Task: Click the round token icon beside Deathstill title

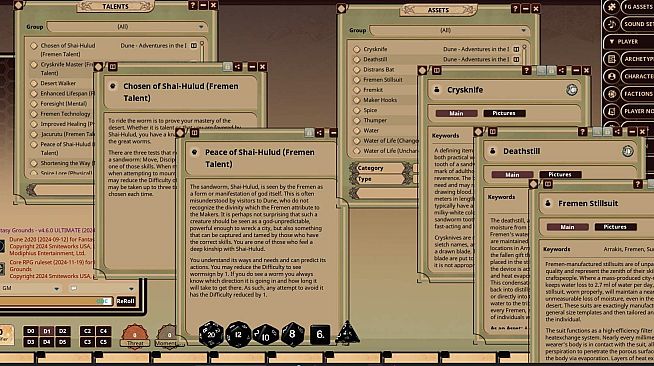Action: tap(627, 151)
